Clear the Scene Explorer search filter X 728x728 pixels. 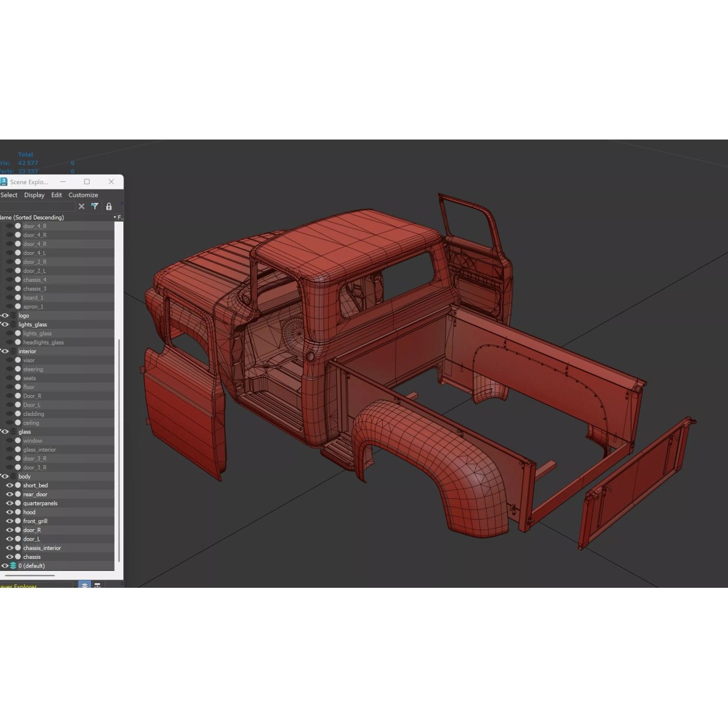click(x=82, y=206)
